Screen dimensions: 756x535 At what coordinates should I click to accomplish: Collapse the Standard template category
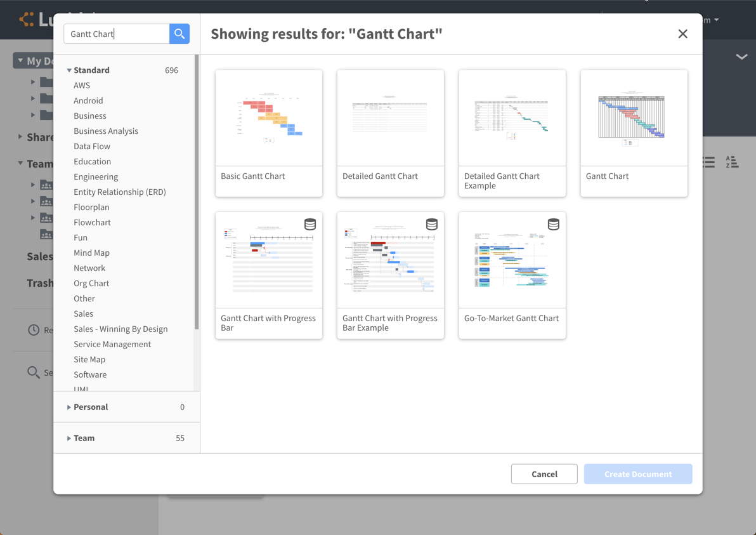pyautogui.click(x=69, y=70)
